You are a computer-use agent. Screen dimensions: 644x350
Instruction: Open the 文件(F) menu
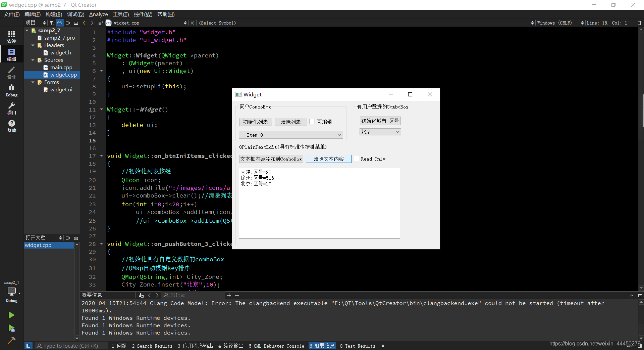coord(12,14)
